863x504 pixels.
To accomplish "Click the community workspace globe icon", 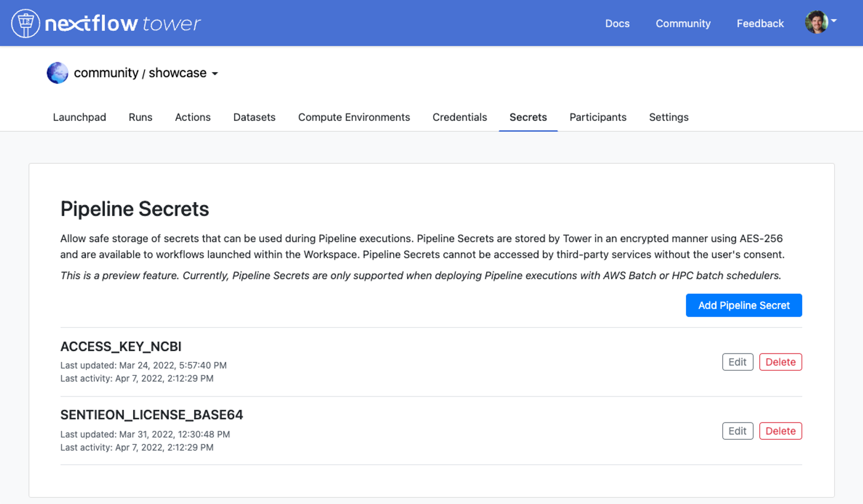I will [x=57, y=73].
